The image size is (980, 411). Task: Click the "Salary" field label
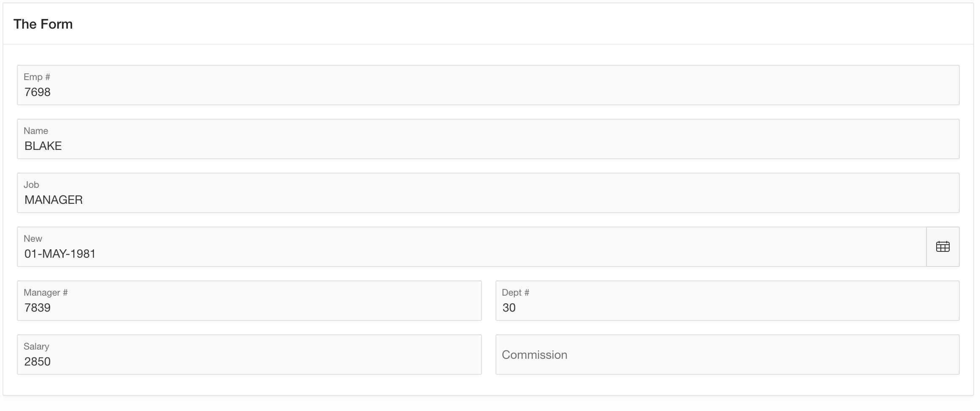(x=36, y=346)
